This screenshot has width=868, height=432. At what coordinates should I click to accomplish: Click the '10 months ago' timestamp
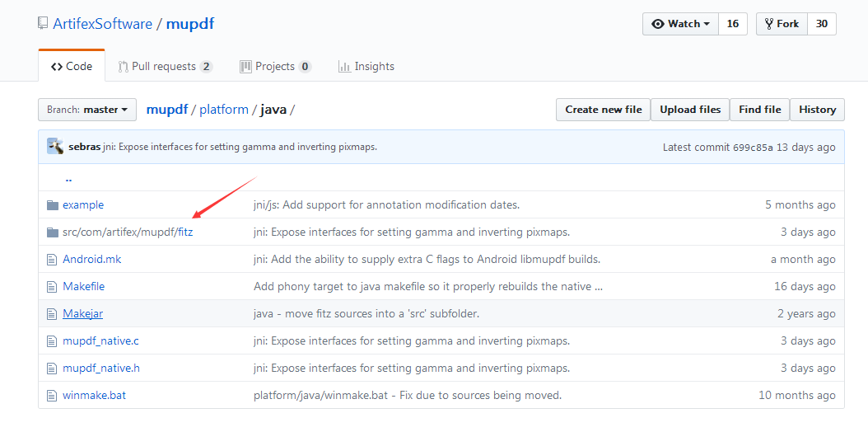[x=797, y=396]
